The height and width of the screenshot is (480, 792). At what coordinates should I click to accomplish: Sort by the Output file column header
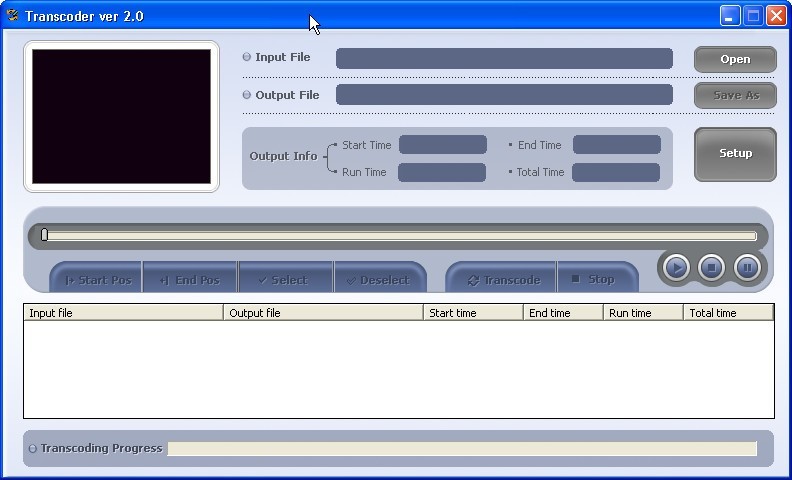click(323, 313)
